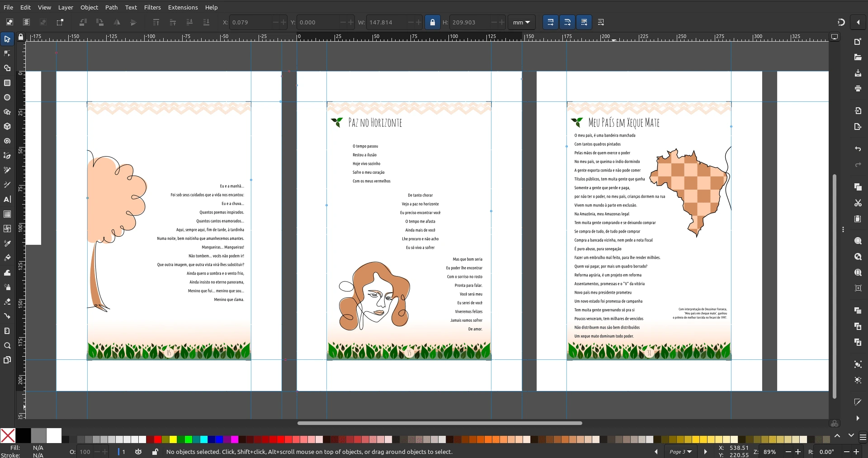This screenshot has height=458, width=868.
Task: Open the mm units dropdown
Action: [521, 22]
